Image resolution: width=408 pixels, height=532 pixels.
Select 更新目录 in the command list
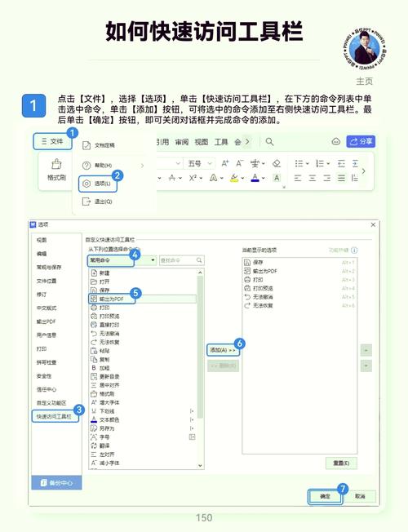(143, 377)
